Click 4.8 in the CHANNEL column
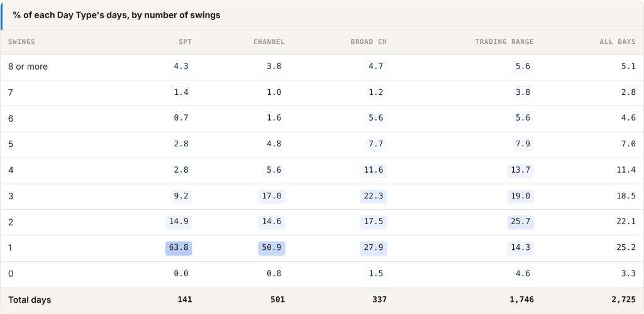The height and width of the screenshot is (314, 644). click(274, 144)
